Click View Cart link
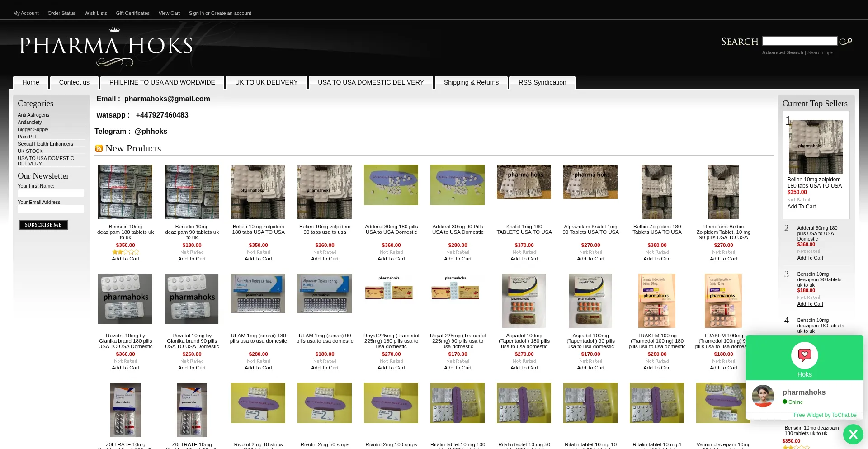The image size is (868, 449). tap(169, 13)
